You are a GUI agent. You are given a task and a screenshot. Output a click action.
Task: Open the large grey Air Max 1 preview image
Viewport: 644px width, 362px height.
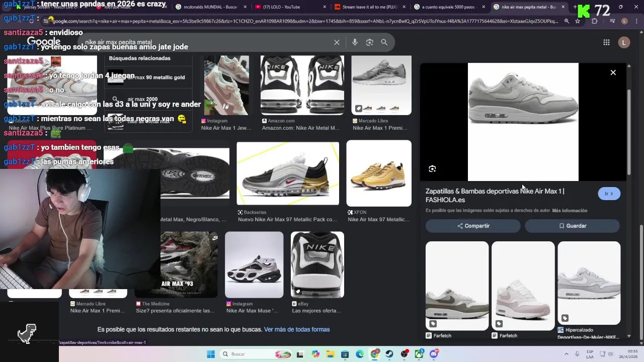523,122
